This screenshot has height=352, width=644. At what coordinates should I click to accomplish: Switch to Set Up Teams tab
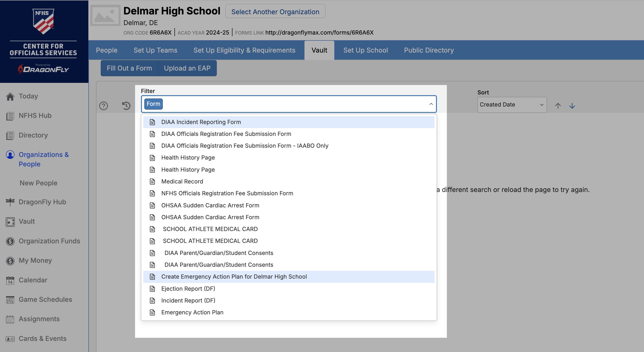click(x=155, y=50)
